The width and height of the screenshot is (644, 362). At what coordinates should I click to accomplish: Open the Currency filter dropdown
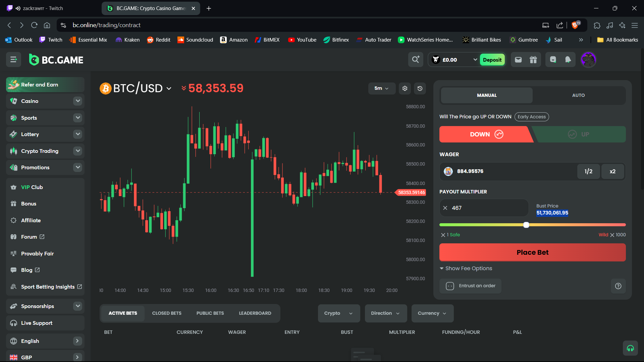[x=432, y=313]
